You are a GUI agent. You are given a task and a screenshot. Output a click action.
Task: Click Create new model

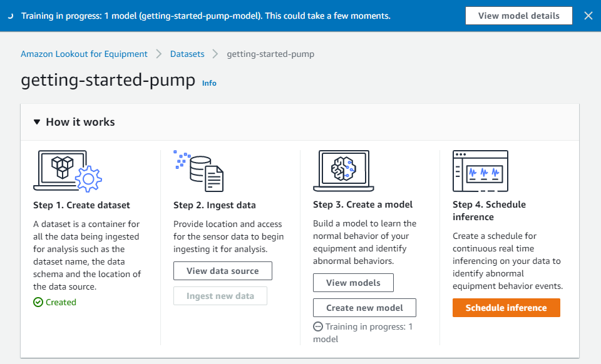coord(364,308)
